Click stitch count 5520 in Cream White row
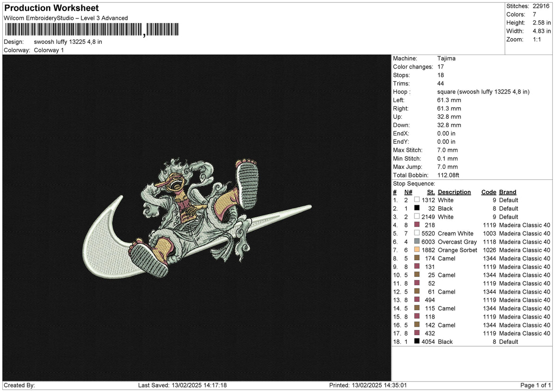Screen dimensions: 555x392 point(428,233)
